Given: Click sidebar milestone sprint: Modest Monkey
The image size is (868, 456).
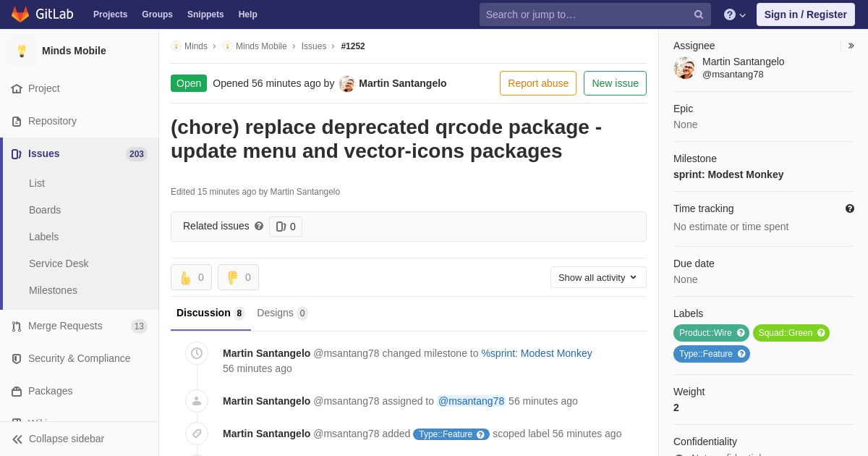Looking at the screenshot, I should coord(728,174).
